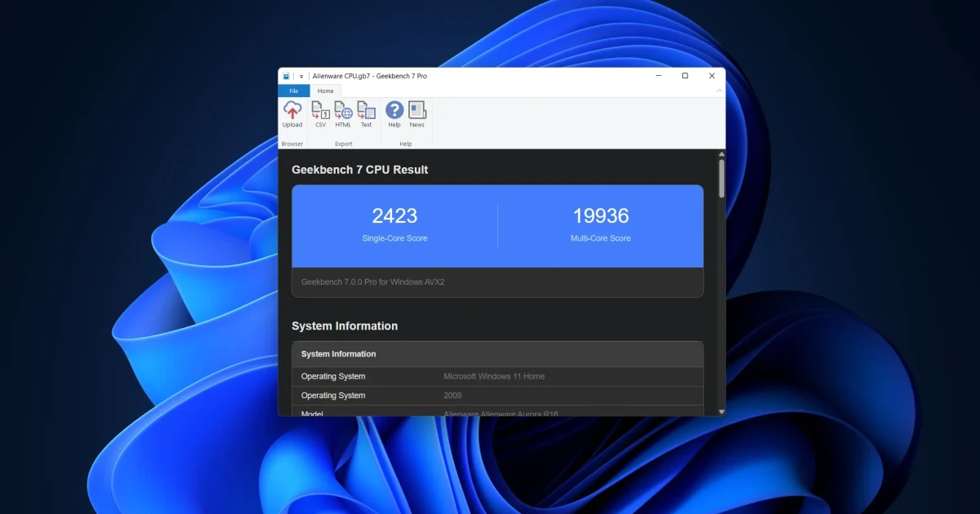Click the Geekbench app icon in title bar
Screen dimensions: 980x514
[287, 76]
